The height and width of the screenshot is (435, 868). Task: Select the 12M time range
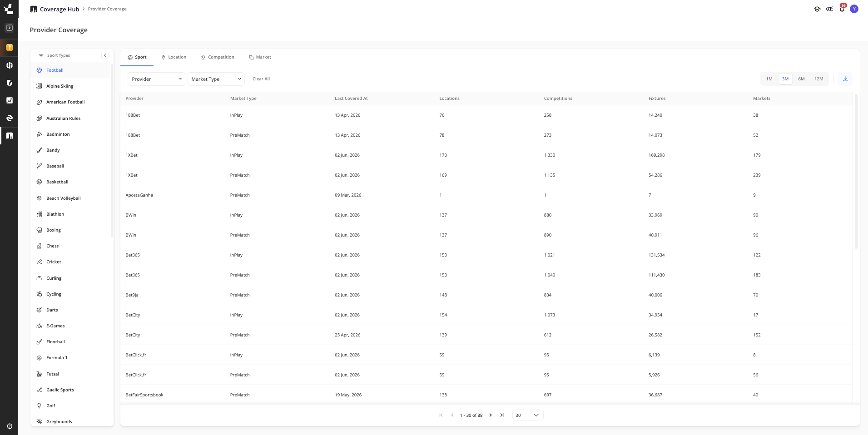click(818, 79)
